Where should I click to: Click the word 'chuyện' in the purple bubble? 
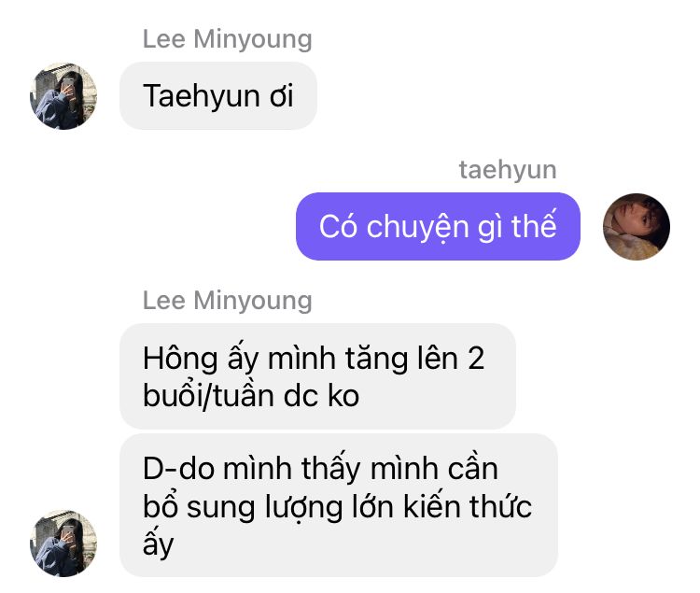pos(417,228)
